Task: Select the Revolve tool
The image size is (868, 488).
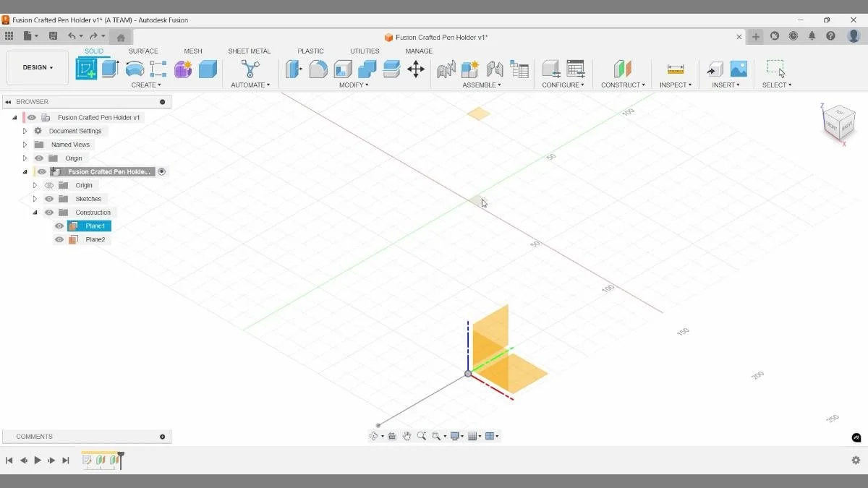Action: pos(135,69)
